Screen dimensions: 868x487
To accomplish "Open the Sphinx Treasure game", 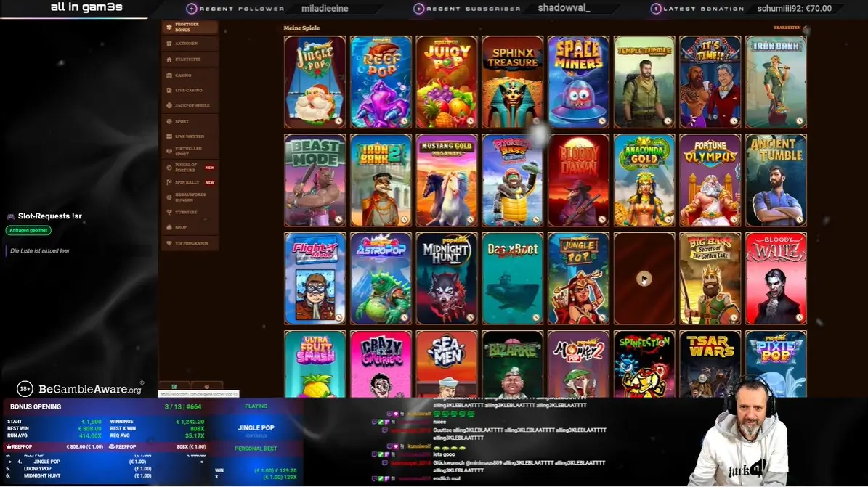I will click(x=513, y=82).
